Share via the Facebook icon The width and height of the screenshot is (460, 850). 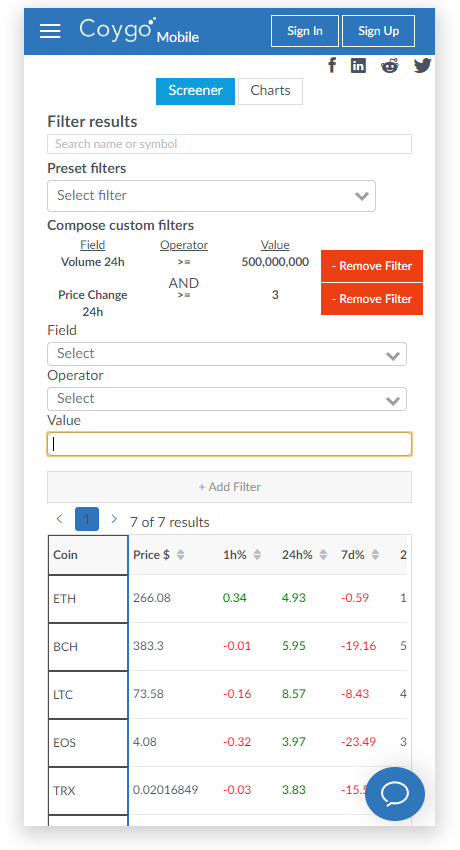point(332,66)
